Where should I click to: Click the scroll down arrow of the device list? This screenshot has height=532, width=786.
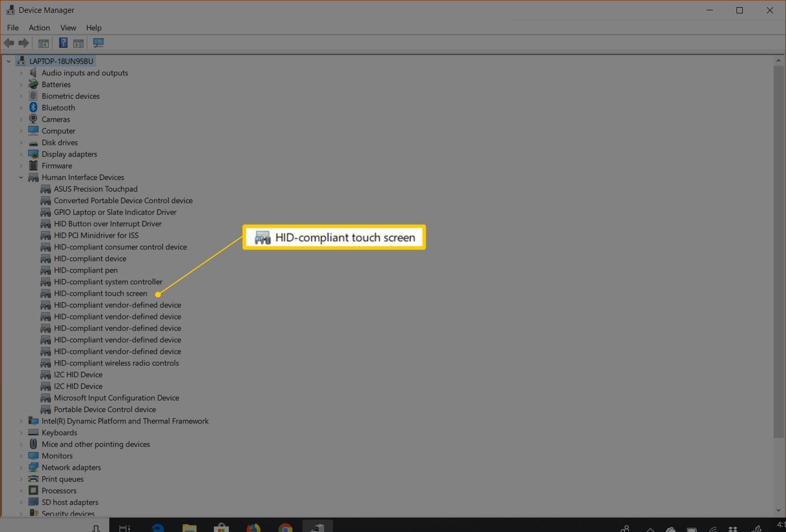pos(778,510)
